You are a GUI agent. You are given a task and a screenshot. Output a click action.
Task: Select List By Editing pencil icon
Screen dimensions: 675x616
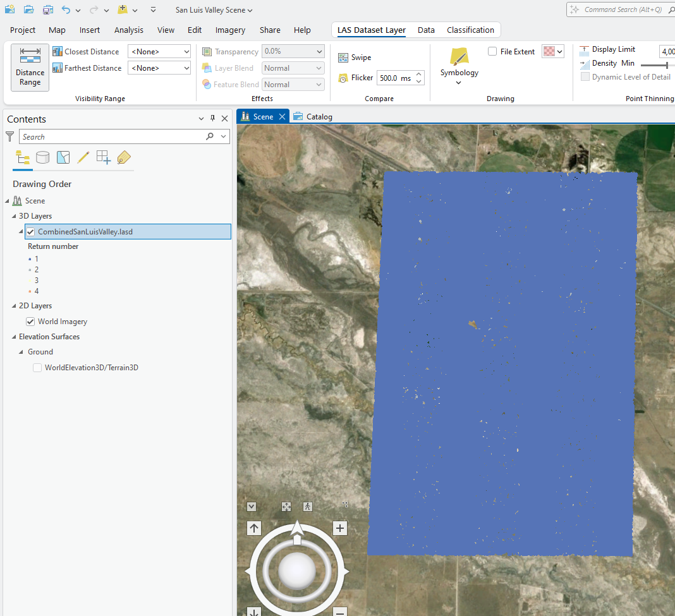click(83, 157)
